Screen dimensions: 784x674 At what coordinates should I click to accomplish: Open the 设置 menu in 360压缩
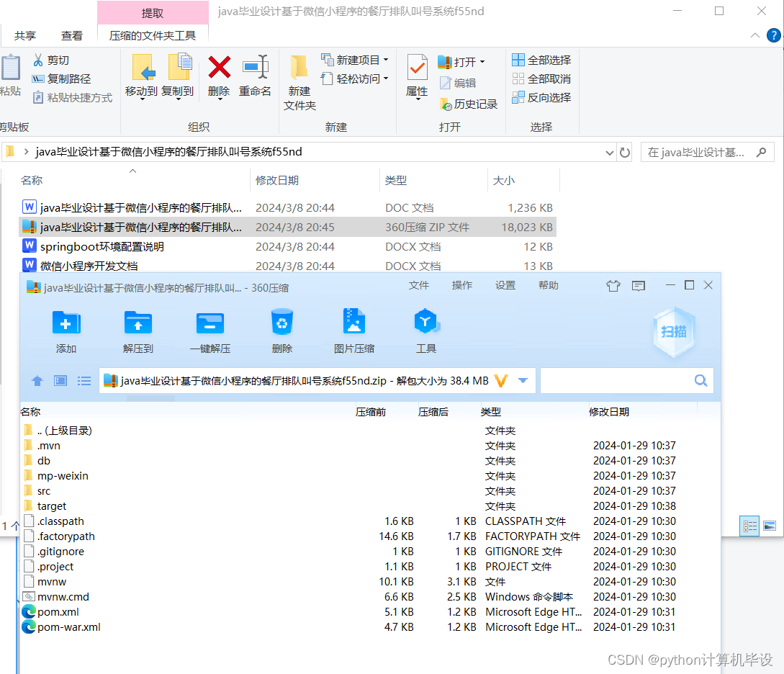pyautogui.click(x=505, y=285)
